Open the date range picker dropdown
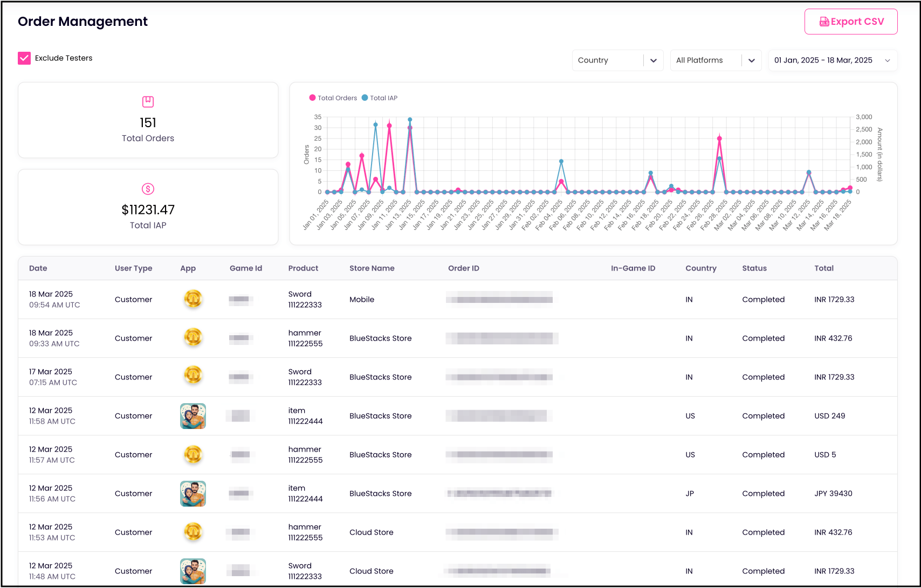This screenshot has height=588, width=921. pyautogui.click(x=832, y=60)
